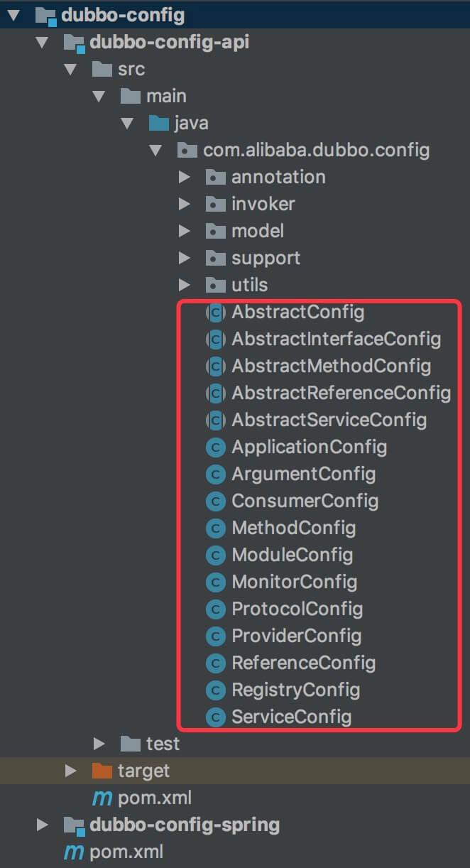Click the java source folder icon
This screenshot has width=470, height=868.
[x=158, y=123]
